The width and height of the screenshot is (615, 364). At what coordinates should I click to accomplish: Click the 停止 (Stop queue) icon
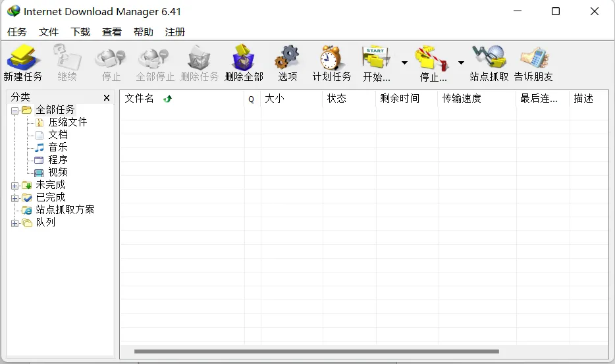tap(433, 59)
